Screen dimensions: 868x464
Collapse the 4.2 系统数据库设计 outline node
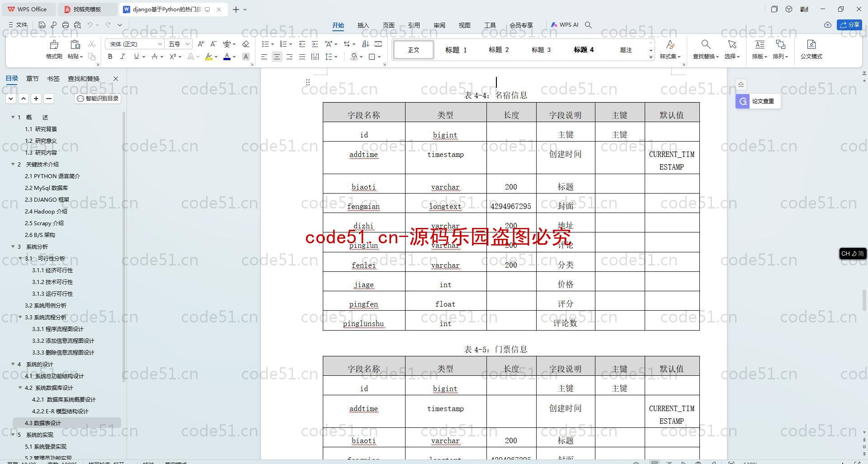pyautogui.click(x=20, y=388)
